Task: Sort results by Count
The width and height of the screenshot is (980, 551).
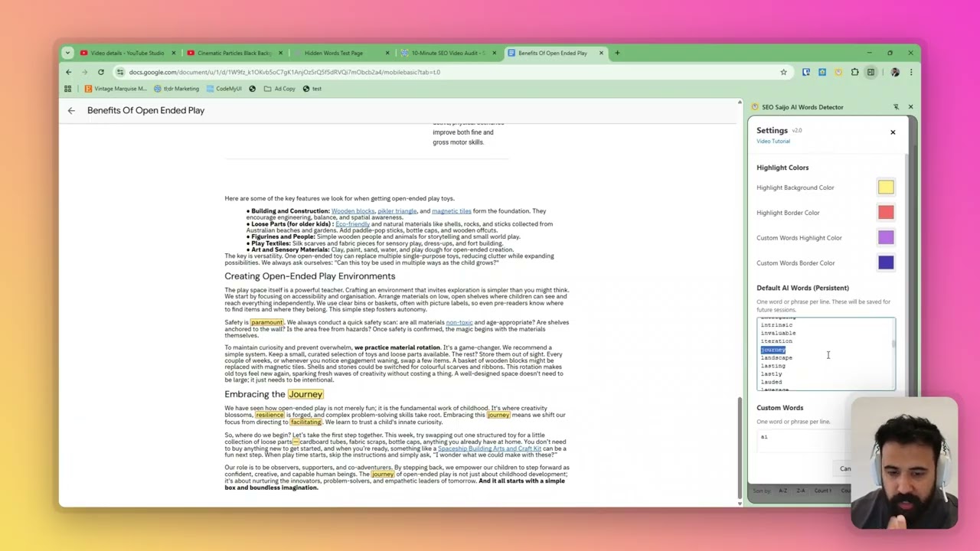Action: pos(823,491)
